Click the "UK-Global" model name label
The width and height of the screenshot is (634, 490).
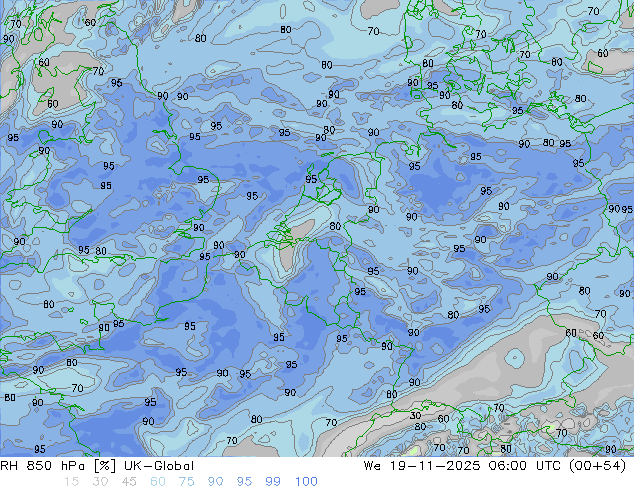click(x=159, y=466)
